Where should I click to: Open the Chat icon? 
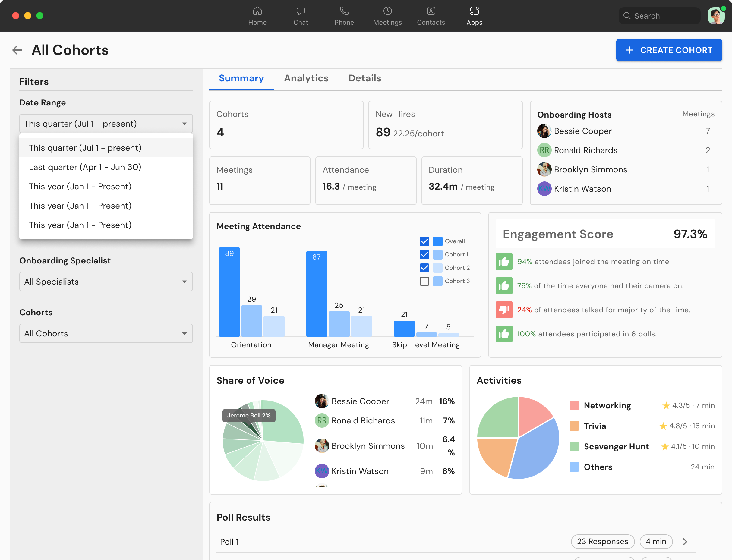coord(300,11)
